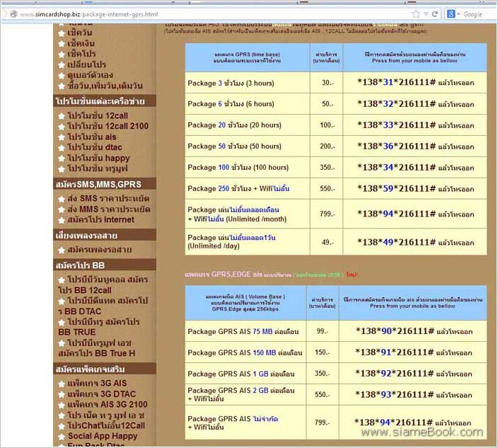Click Package GPRS AIS 150 MB row
This screenshot has height=448, width=498.
tap(336, 352)
